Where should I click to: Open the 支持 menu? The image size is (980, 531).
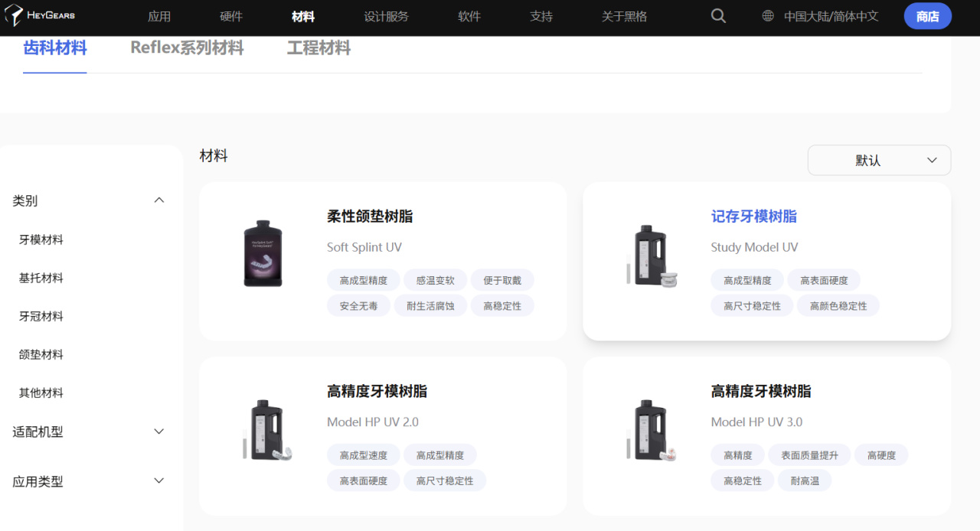click(x=541, y=16)
